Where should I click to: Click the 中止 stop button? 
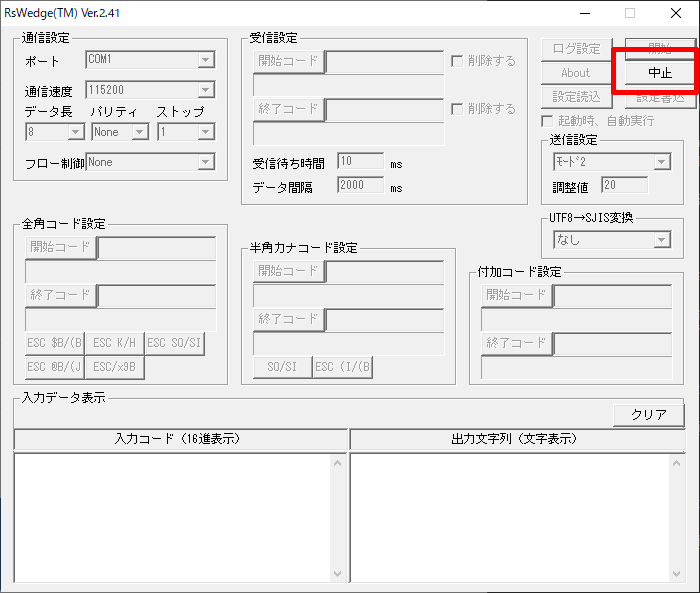659,73
